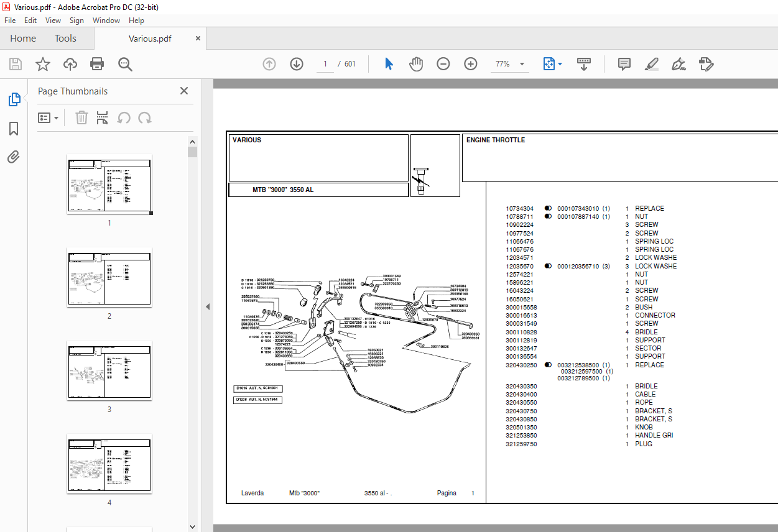
Task: Print the document with printer icon
Action: (x=97, y=64)
